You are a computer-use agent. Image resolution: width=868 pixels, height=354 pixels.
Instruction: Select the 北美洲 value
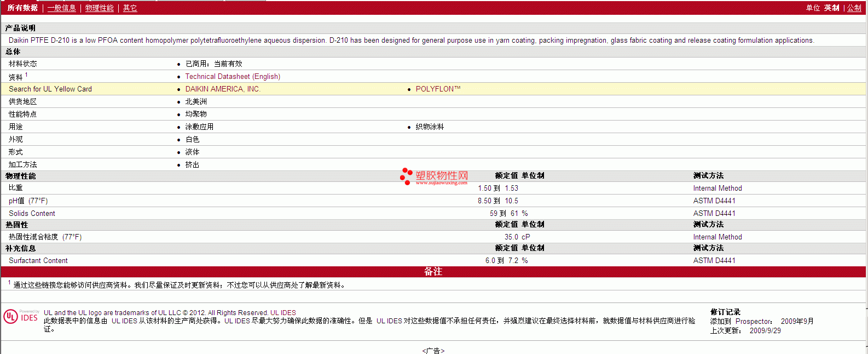[x=196, y=101]
